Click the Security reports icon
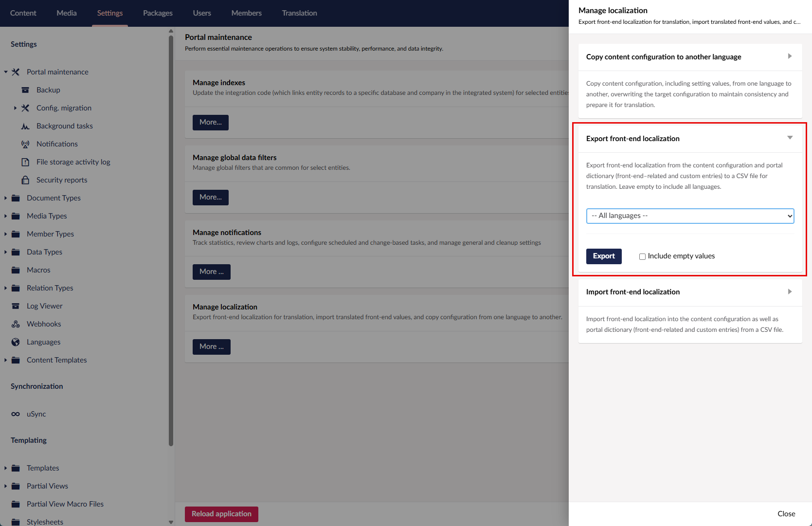 [25, 180]
